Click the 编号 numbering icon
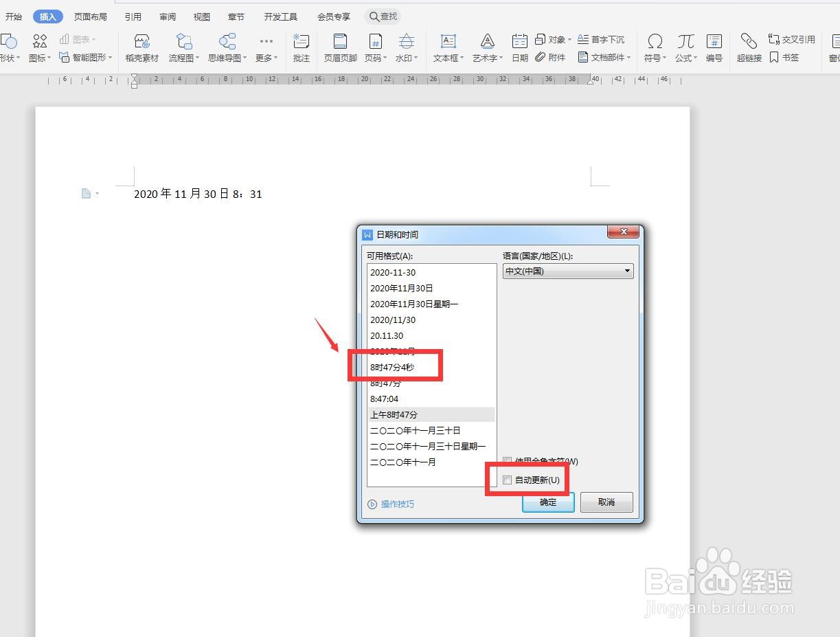Screen dimensions: 840x637 pos(714,48)
